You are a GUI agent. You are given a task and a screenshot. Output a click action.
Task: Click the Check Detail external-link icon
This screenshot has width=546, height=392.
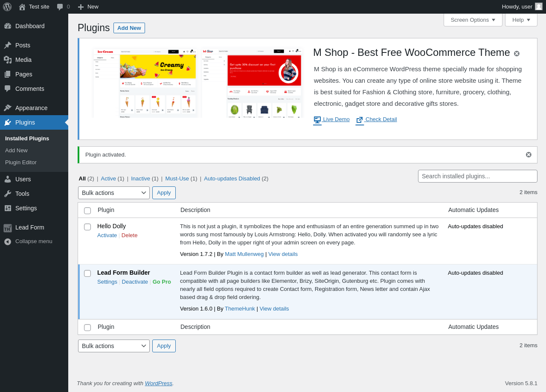point(360,120)
